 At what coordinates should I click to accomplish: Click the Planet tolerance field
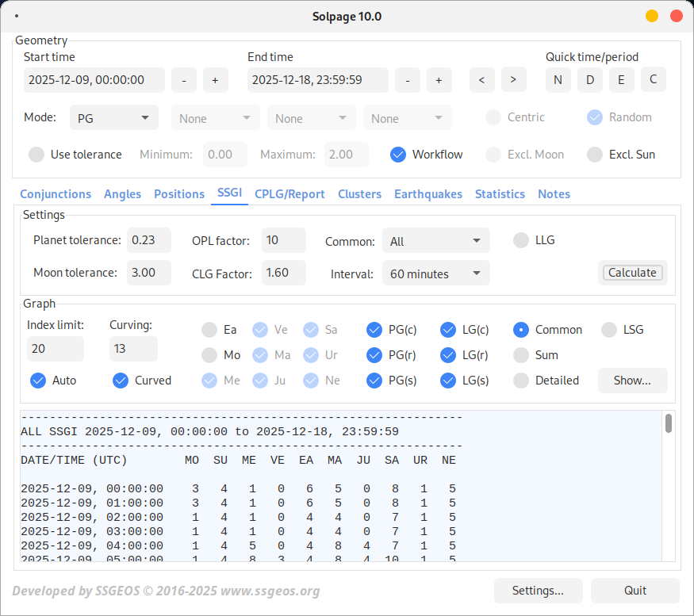[x=149, y=240]
